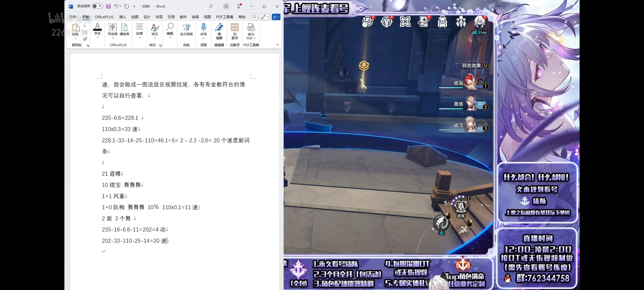
Task: Click the Undo arrow icon
Action: click(x=116, y=6)
